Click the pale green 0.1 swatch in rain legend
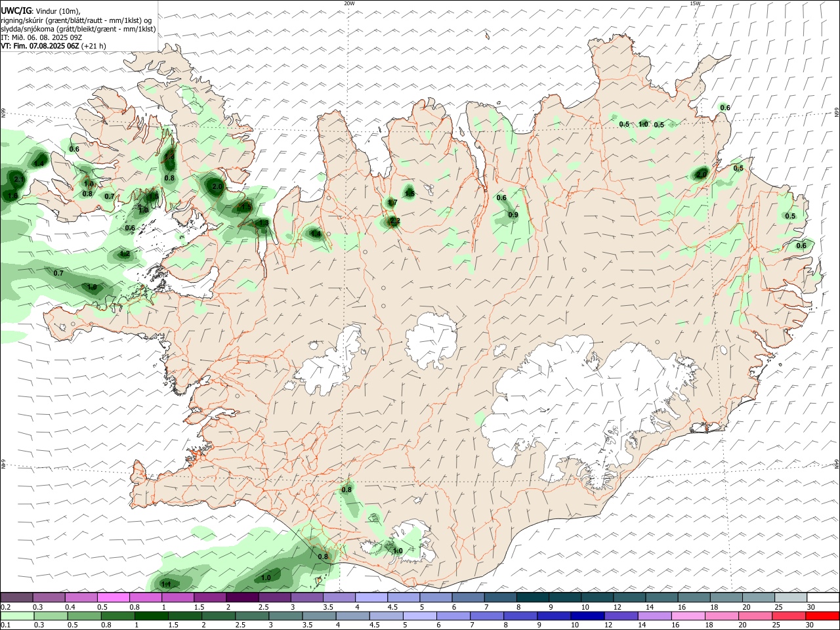 point(17,616)
